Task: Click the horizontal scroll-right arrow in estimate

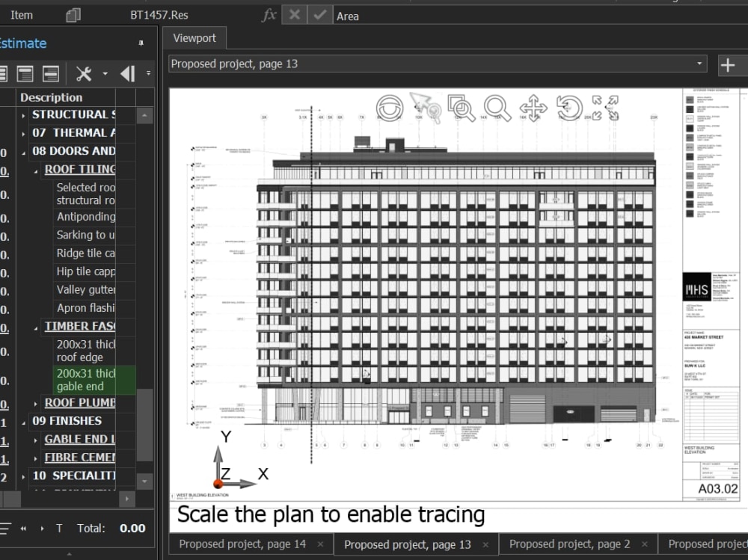Action: click(x=127, y=499)
